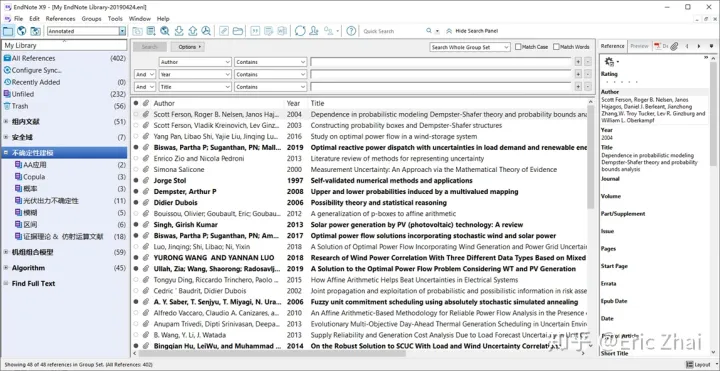720x371 pixels.
Task: Select the All References group
Action: coord(64,58)
